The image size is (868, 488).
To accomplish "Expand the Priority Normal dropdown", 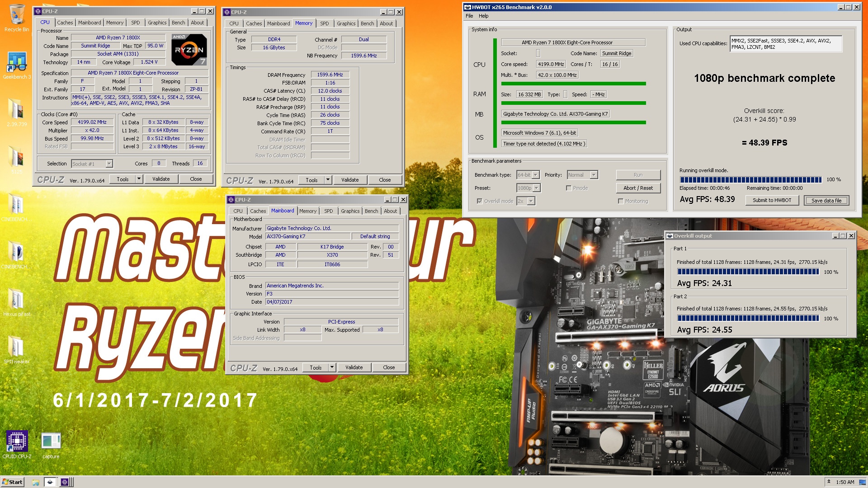I will click(594, 175).
